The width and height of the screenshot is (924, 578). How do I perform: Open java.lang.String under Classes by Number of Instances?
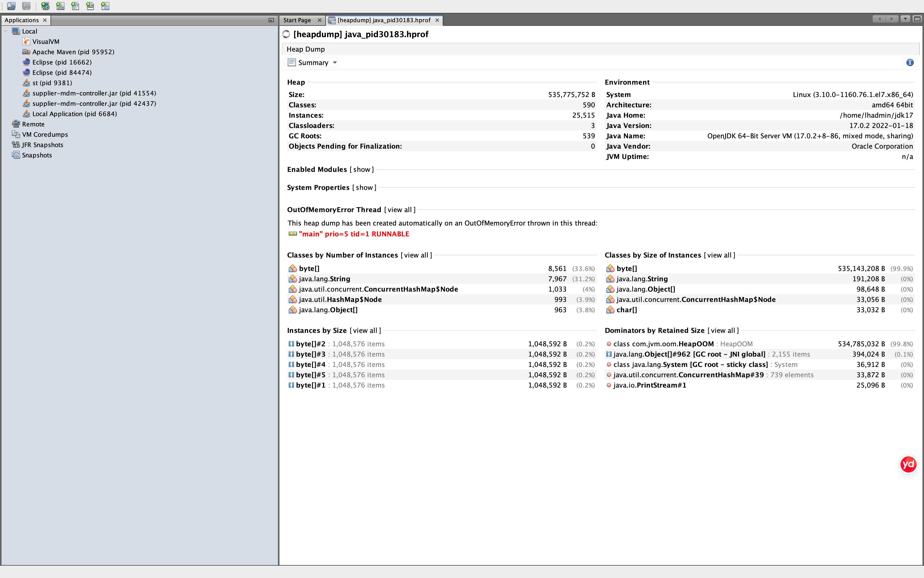pos(325,279)
